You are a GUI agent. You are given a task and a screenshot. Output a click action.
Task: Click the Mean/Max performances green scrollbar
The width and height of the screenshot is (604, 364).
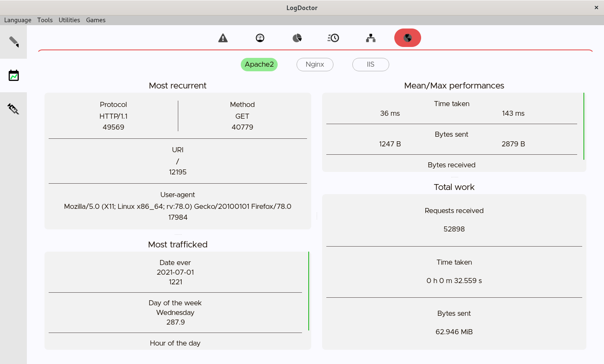pos(584,126)
